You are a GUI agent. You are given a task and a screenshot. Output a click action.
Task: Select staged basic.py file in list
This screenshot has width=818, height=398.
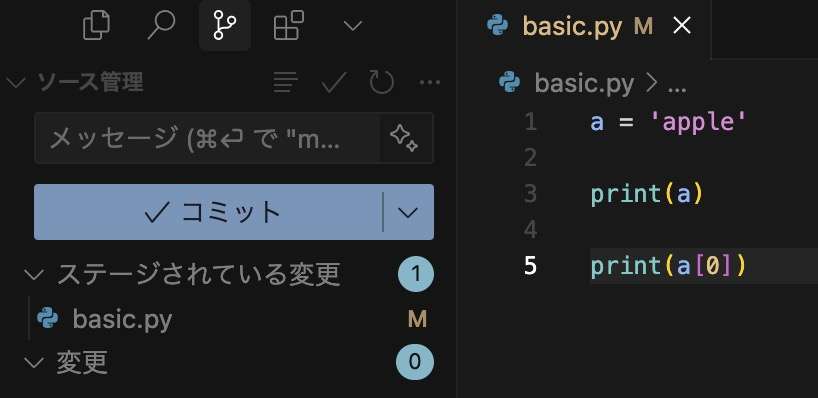pos(230,319)
